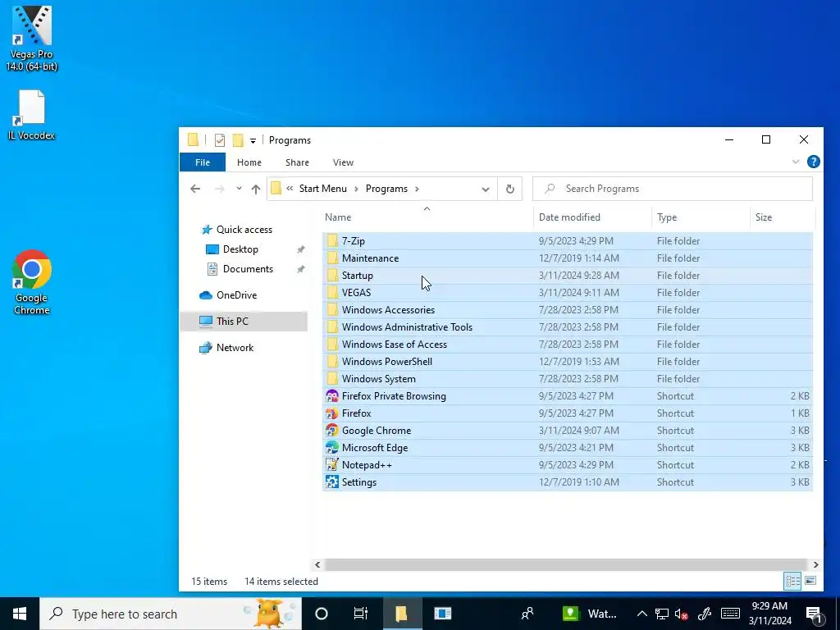Viewport: 840px width, 630px height.
Task: Switch to details view layout icon
Action: point(793,581)
